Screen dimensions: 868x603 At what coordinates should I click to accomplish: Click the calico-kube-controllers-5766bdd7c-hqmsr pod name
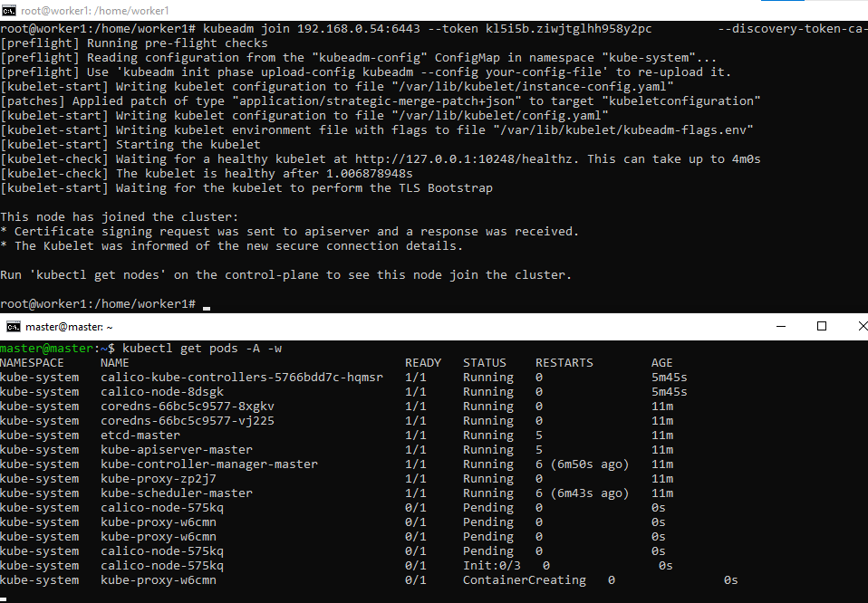[x=242, y=378]
